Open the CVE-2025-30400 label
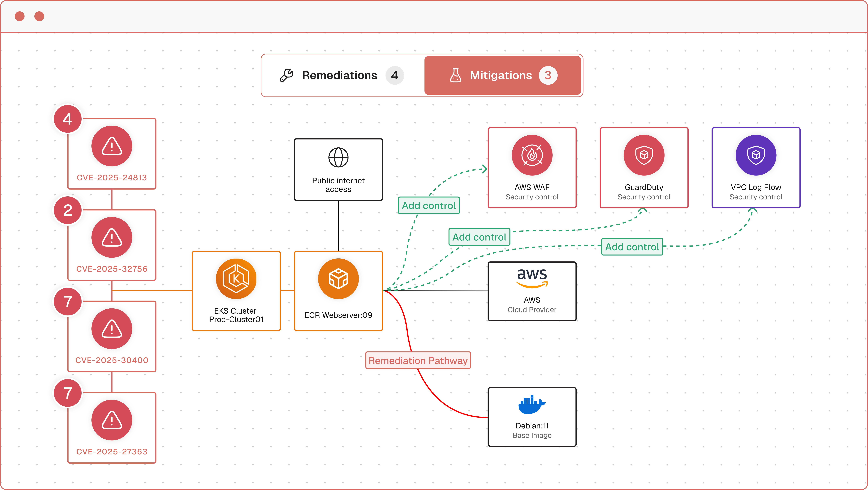868x490 pixels. (112, 360)
